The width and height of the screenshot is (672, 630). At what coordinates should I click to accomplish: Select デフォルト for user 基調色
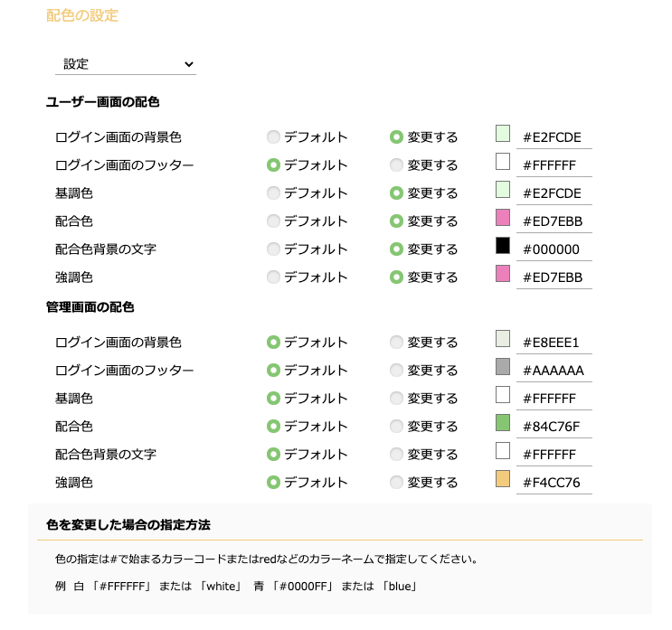point(273,193)
